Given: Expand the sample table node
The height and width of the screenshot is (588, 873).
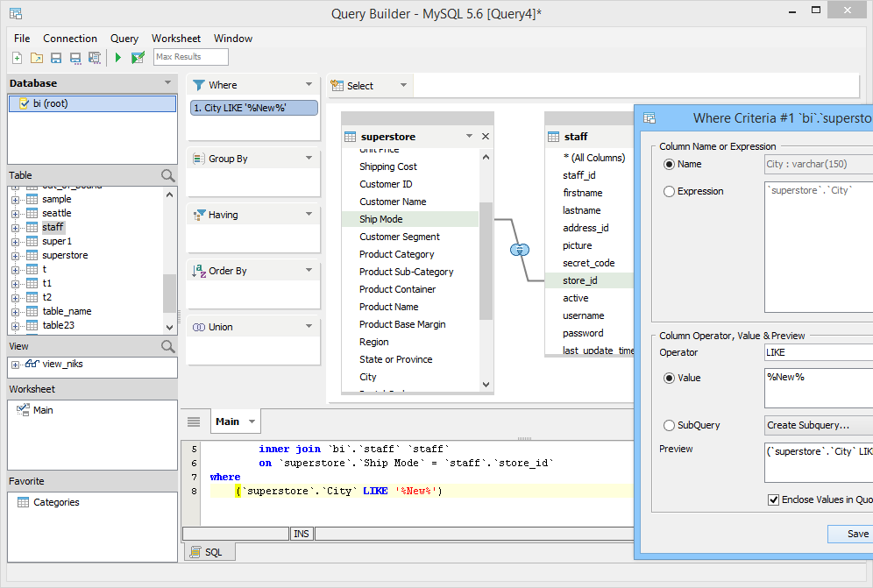Looking at the screenshot, I should pos(15,200).
